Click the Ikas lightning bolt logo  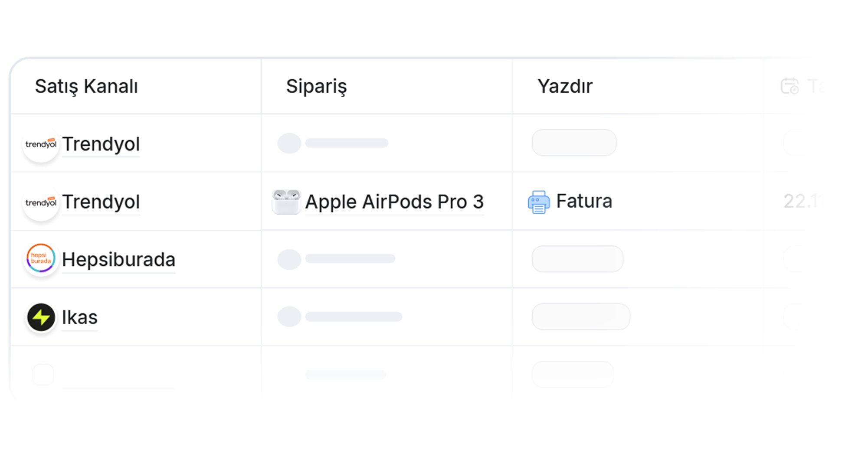point(41,317)
